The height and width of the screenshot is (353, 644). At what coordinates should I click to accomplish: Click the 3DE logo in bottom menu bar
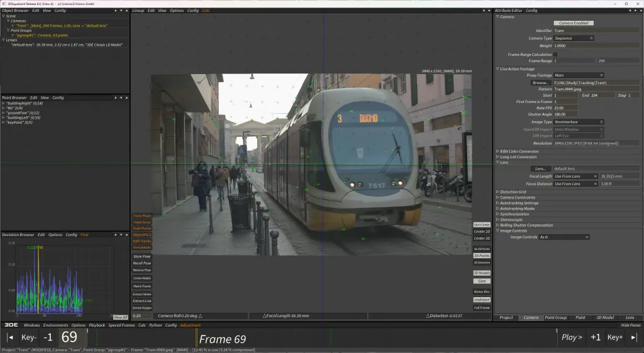point(11,325)
